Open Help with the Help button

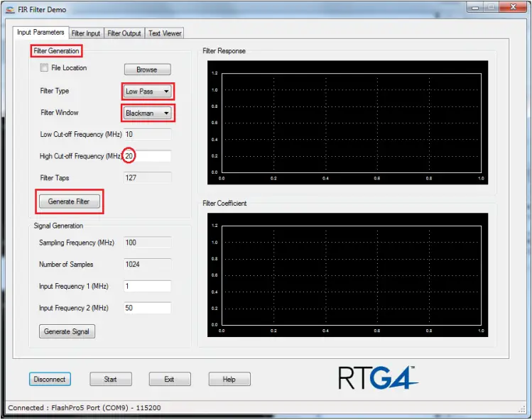tap(229, 379)
